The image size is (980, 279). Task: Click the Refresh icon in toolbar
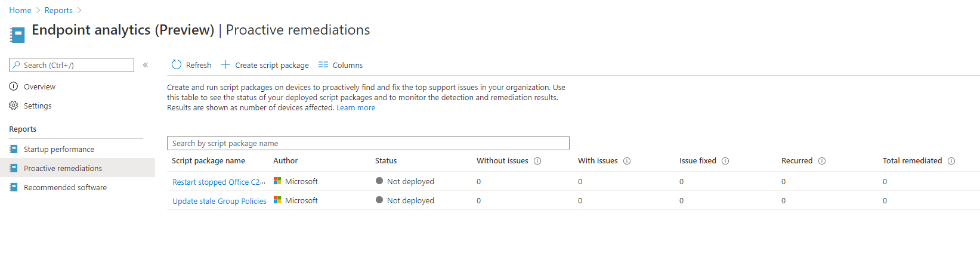177,65
